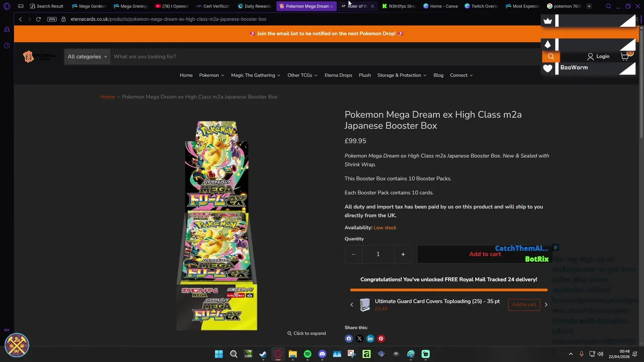Expand Other TCGs menu

pyautogui.click(x=302, y=75)
